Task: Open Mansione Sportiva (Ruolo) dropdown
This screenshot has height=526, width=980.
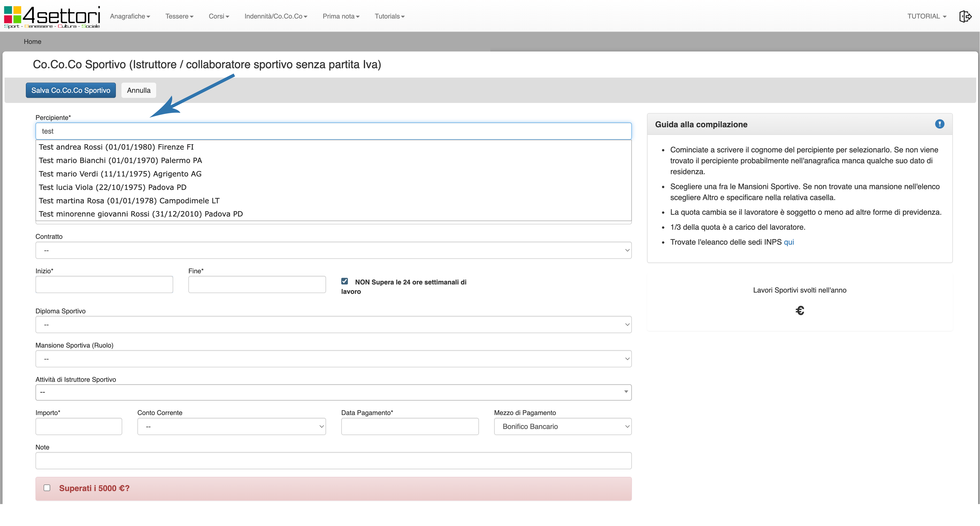Action: point(333,359)
